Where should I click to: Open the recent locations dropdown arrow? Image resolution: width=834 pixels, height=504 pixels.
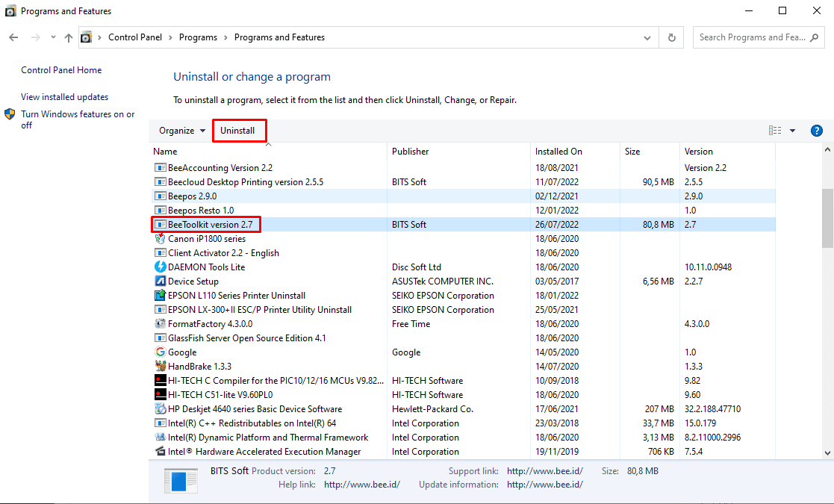[53, 37]
